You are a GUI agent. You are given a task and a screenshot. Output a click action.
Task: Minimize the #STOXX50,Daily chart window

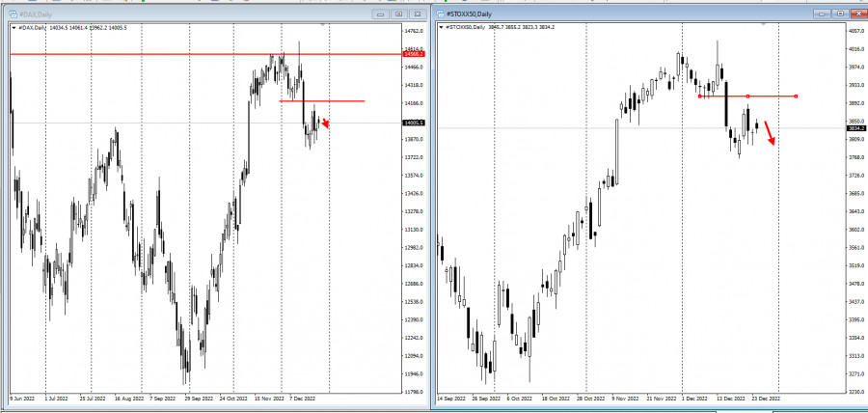[822, 14]
